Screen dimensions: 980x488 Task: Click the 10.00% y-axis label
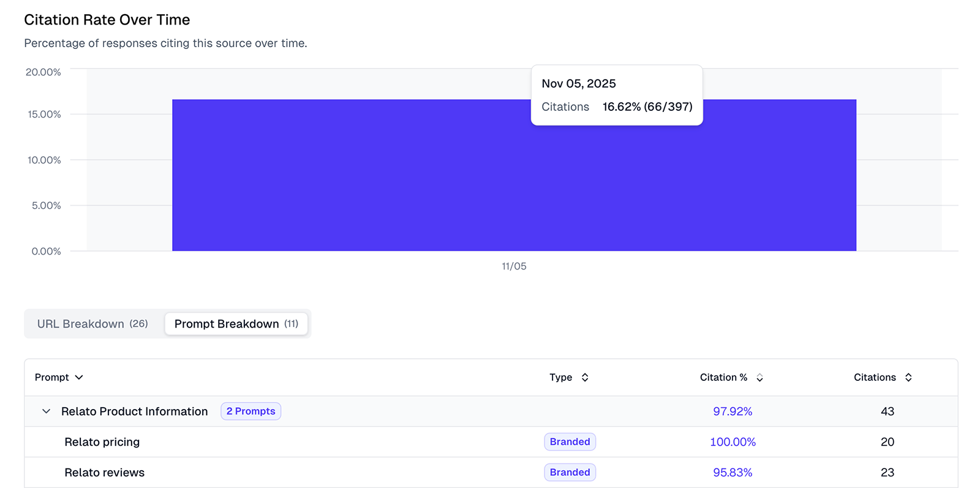(44, 160)
